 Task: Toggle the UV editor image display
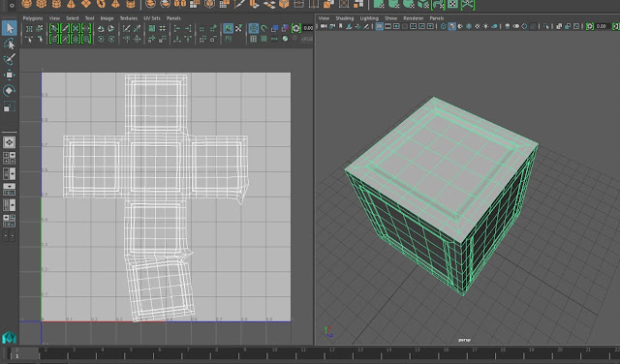pos(229,28)
